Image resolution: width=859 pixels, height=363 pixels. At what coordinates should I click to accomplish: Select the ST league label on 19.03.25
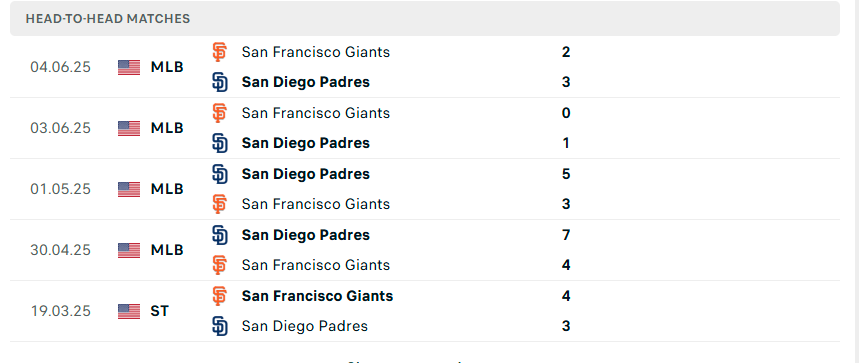(159, 312)
